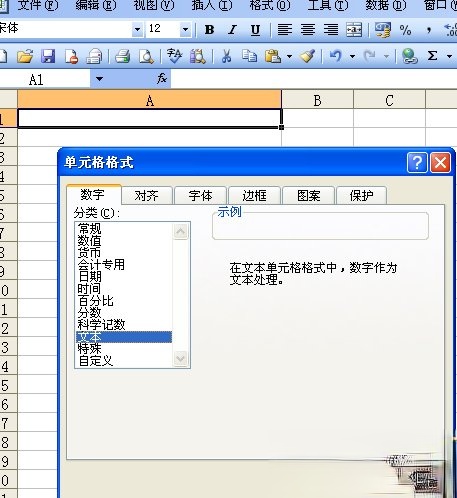Screen dimensions: 457x498
Task: Apply Currency style format
Action: (382, 30)
